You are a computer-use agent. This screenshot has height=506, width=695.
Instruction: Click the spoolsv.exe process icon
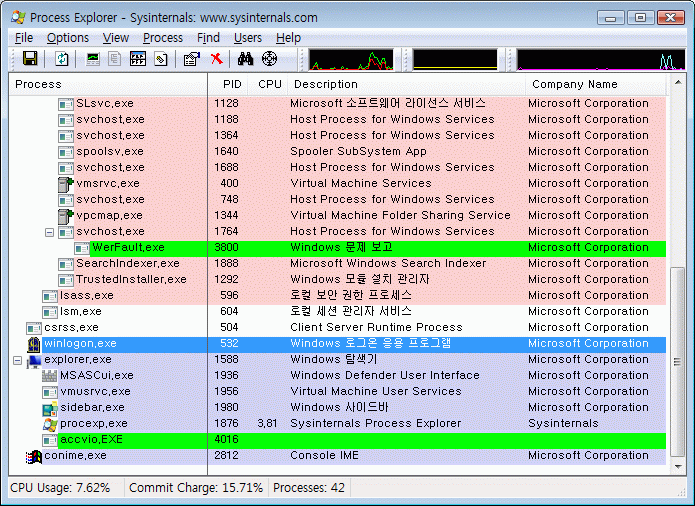pos(66,152)
